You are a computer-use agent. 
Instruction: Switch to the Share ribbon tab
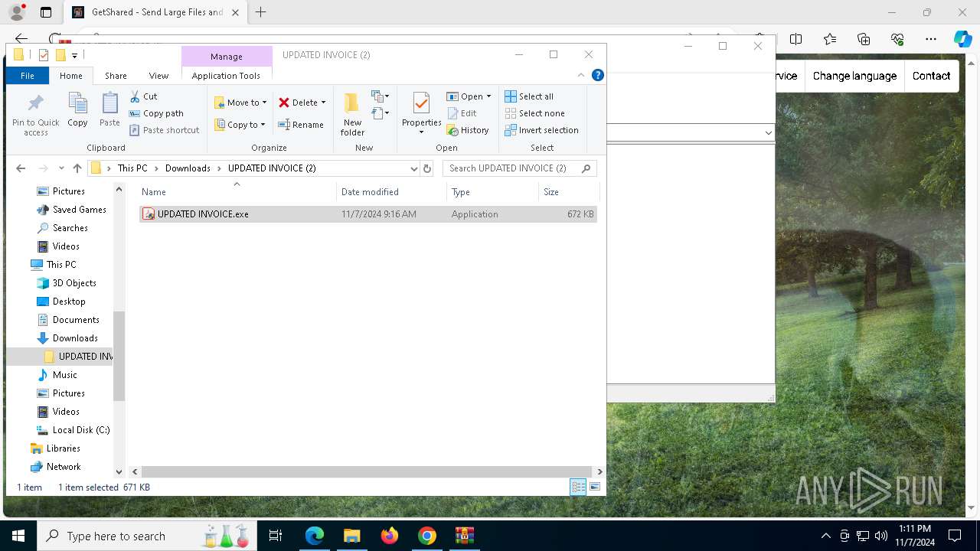point(116,76)
